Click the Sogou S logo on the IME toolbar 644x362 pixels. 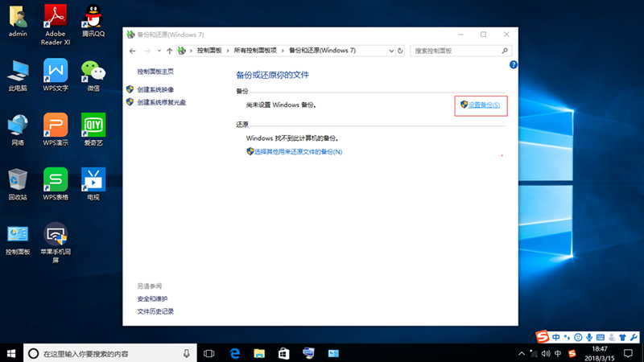543,337
